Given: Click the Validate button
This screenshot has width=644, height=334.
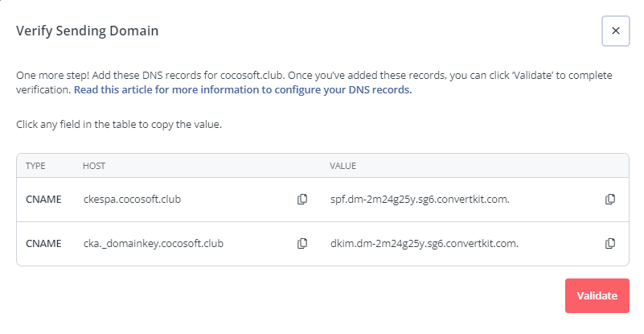Looking at the screenshot, I should (597, 295).
